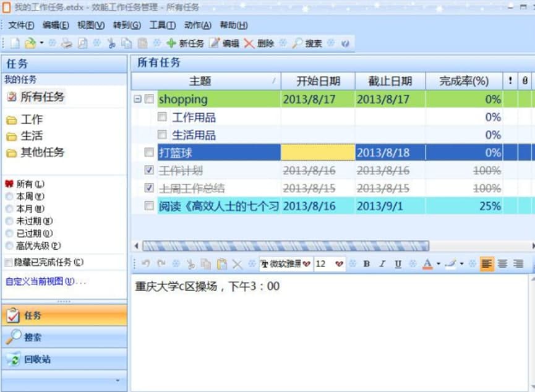Open the 工作 folder in sidebar
Viewport: 535px width, 392px height.
[x=25, y=119]
